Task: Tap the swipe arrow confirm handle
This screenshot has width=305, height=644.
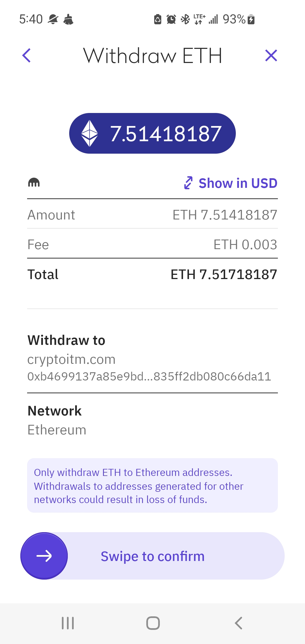Action: (x=44, y=556)
